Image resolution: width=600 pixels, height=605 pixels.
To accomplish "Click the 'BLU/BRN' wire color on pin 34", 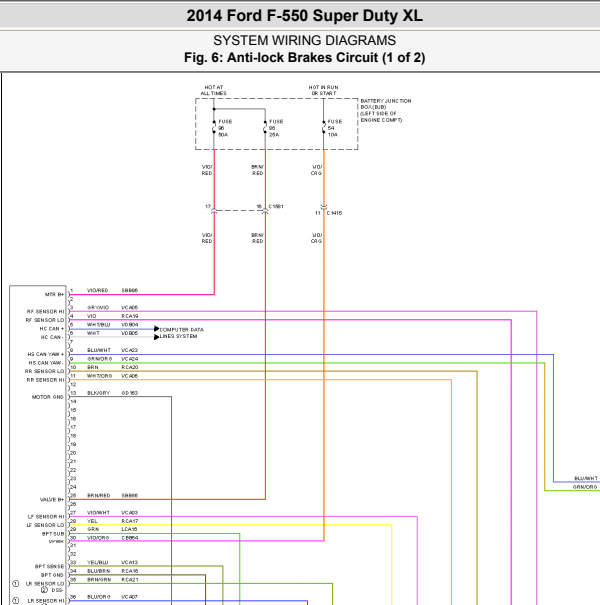I will click(98, 571).
